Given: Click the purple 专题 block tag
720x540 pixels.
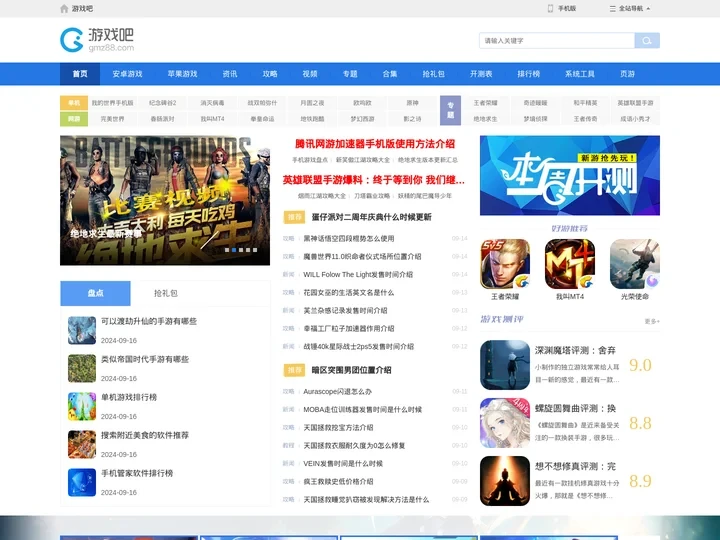Looking at the screenshot, I should [x=450, y=110].
